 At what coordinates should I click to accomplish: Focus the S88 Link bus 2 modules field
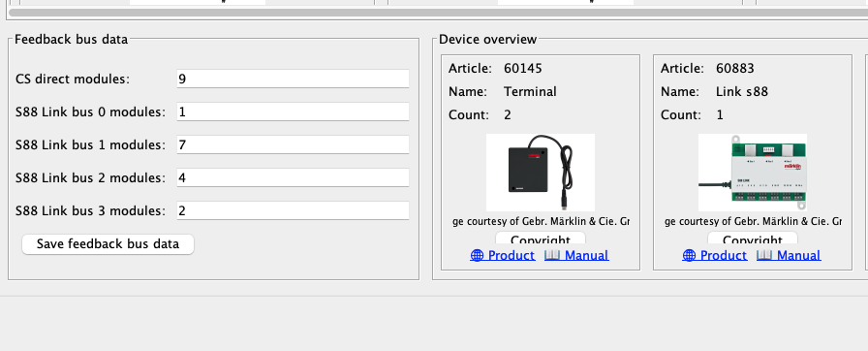point(293,177)
